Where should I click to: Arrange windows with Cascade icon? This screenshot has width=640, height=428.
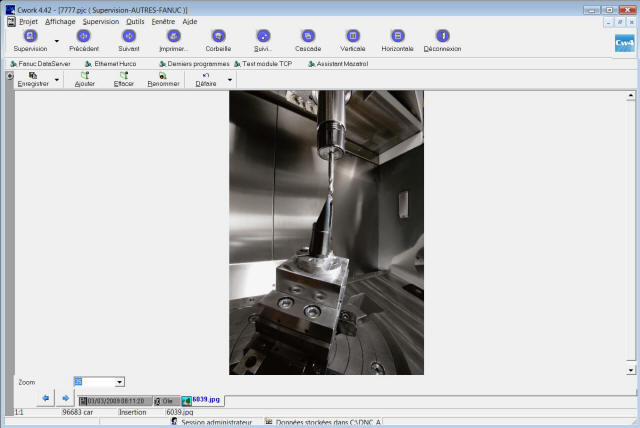(308, 36)
